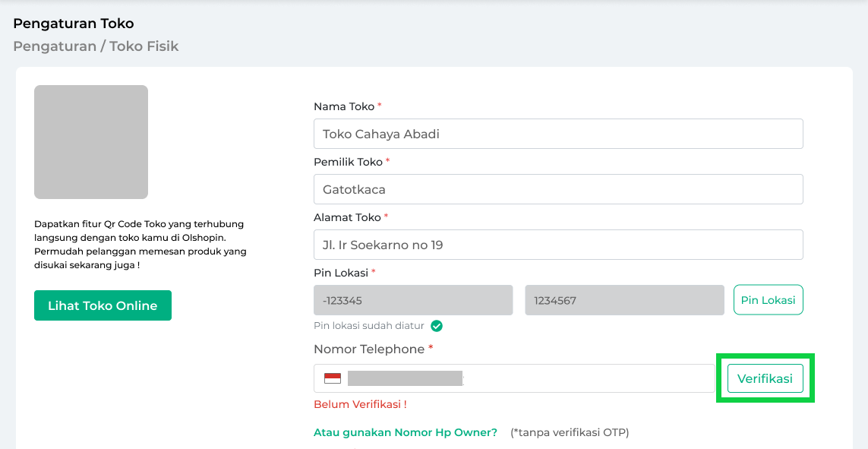The width and height of the screenshot is (868, 449).
Task: Click the latitude field showing -123345
Action: click(x=413, y=300)
